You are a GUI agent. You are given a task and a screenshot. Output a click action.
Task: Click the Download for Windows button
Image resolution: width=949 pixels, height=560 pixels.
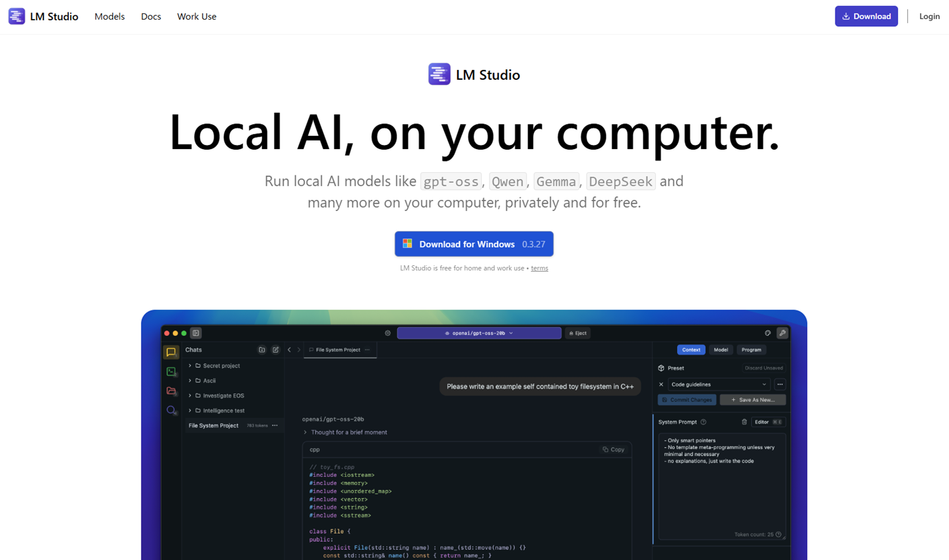coord(474,244)
